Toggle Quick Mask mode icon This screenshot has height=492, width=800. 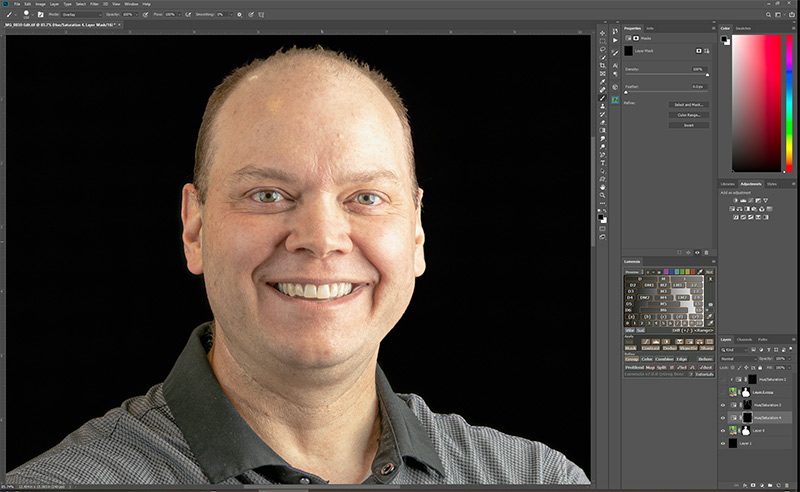[603, 228]
